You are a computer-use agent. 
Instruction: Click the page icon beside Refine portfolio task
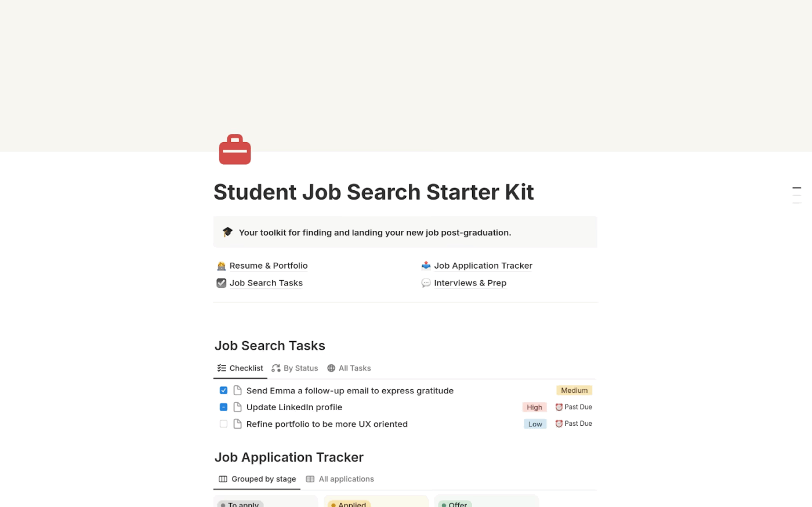click(237, 424)
